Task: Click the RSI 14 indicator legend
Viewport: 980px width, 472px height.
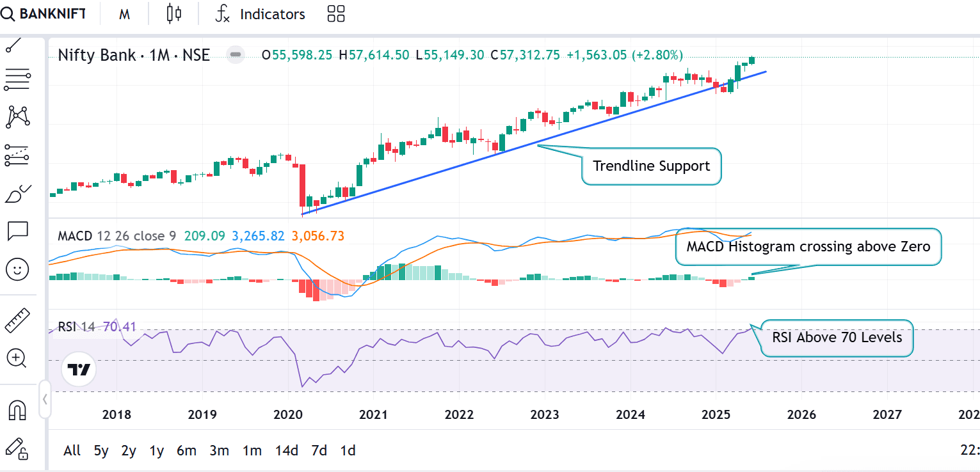Action: (77, 327)
